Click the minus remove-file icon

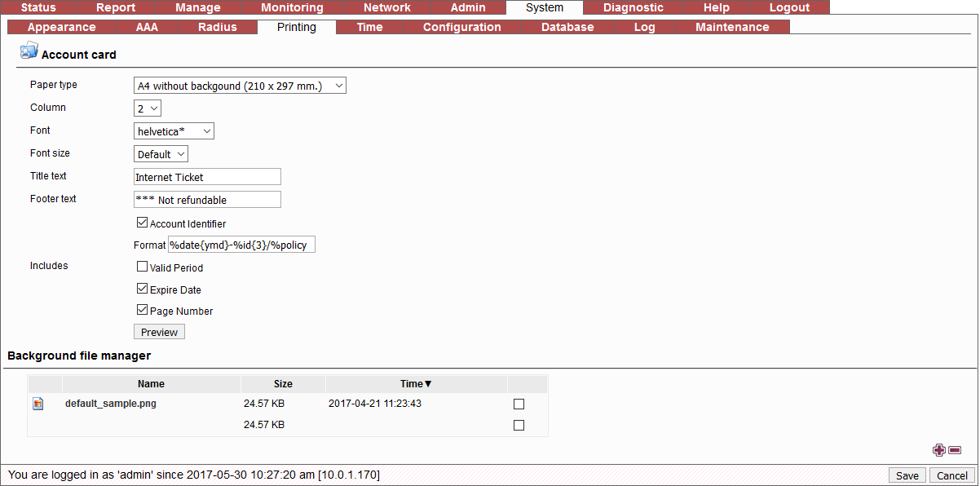point(955,450)
